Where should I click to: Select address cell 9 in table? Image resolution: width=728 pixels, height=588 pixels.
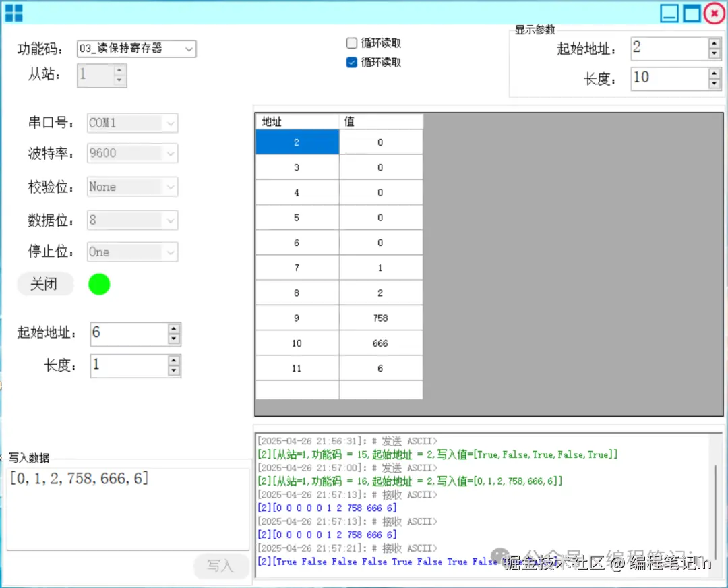tap(297, 318)
